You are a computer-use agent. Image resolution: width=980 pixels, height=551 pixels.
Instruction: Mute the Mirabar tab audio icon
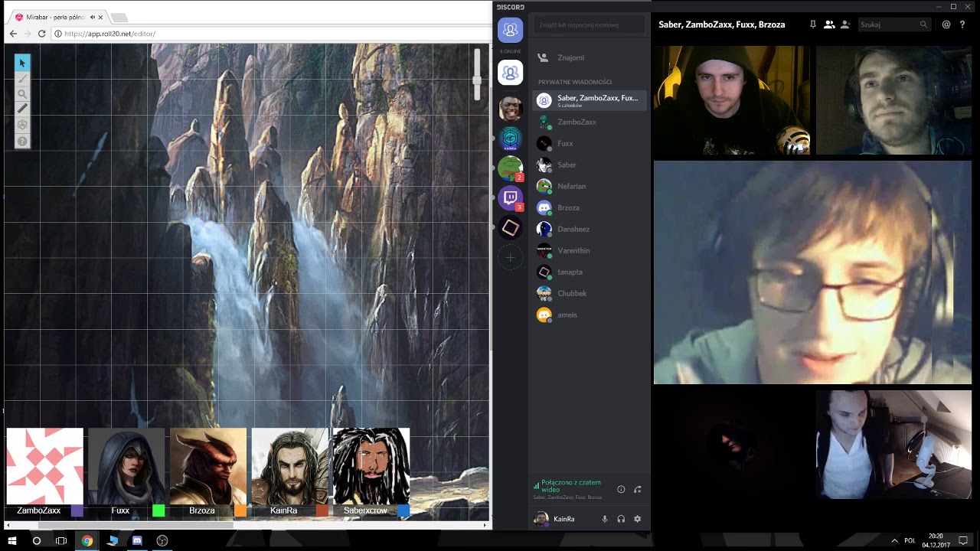click(91, 17)
